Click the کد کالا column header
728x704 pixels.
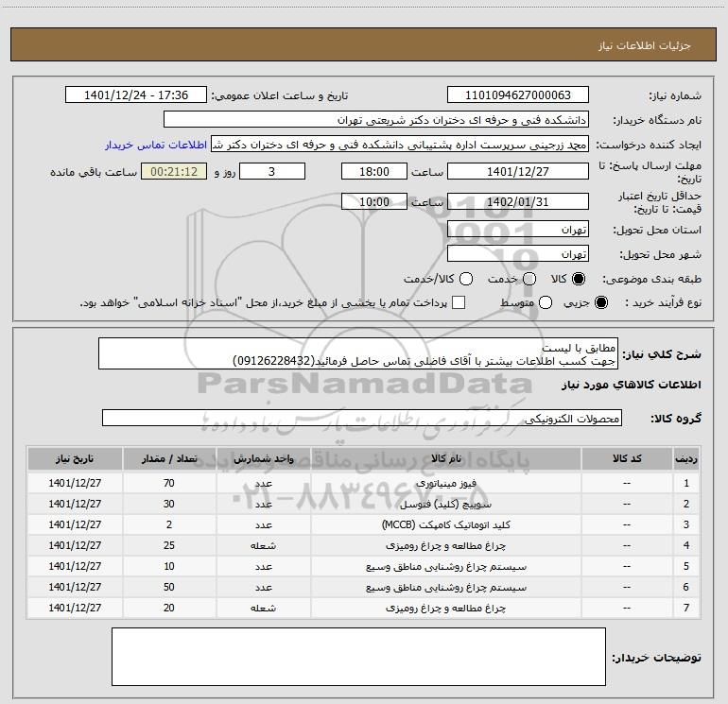pyautogui.click(x=627, y=458)
